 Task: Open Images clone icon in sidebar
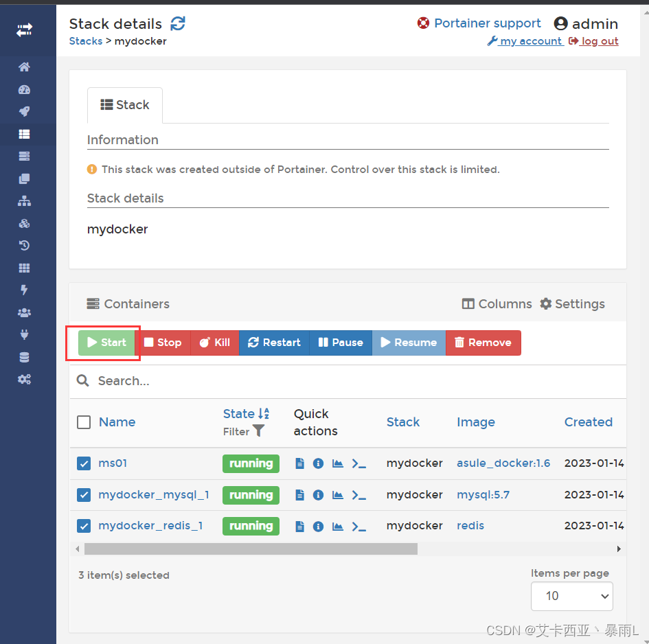tap(25, 179)
